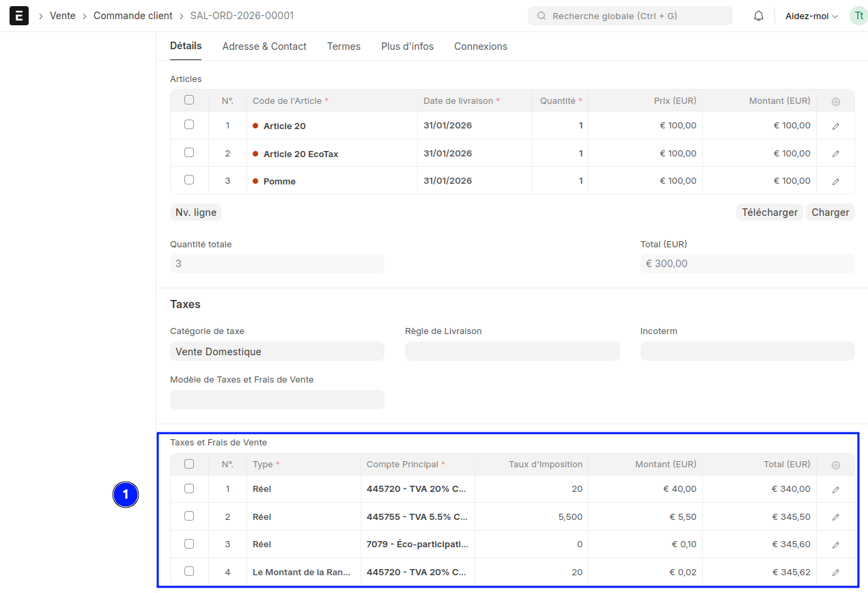Image resolution: width=868 pixels, height=593 pixels.
Task: Switch to the Connexions tab
Action: (x=481, y=46)
